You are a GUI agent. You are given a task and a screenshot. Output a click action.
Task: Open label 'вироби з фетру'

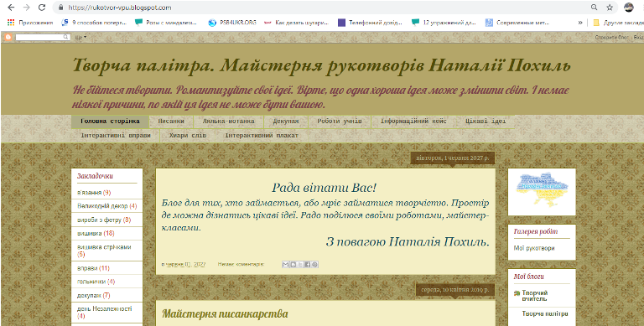point(99,220)
